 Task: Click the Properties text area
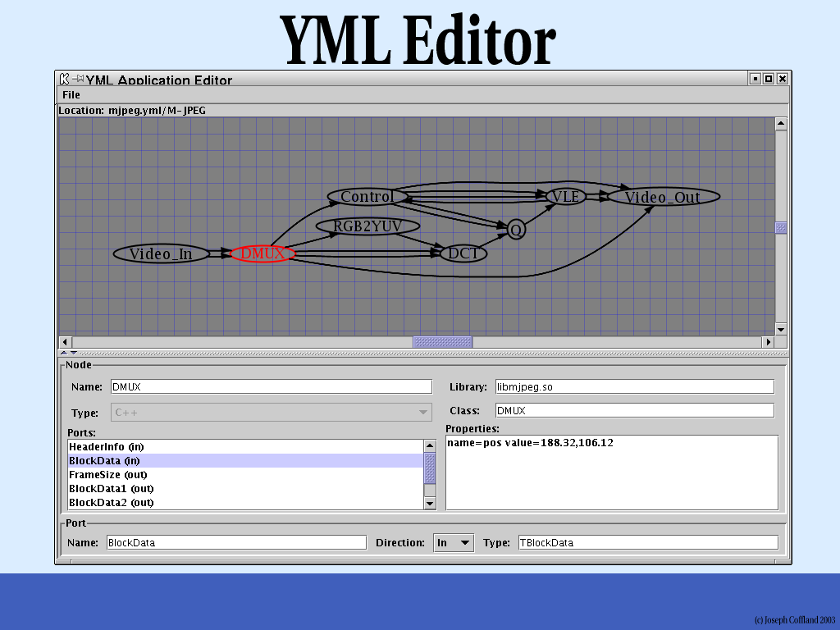tap(612, 472)
